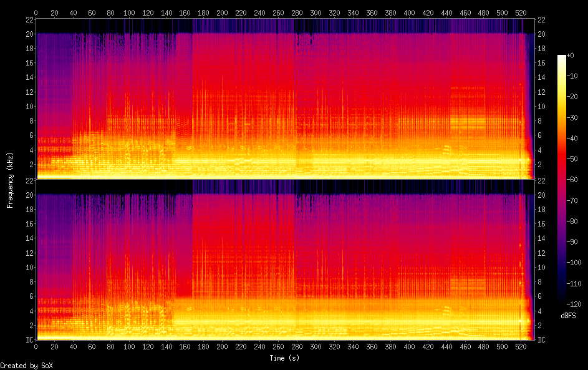This screenshot has height=370, width=588.
Task: Select the 100 tick on the bottom time axis
Action: [129, 346]
